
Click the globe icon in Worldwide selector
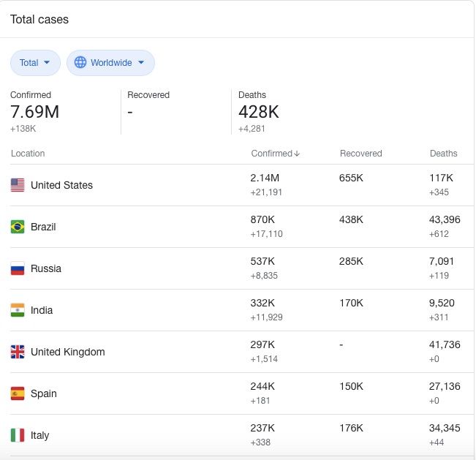(80, 63)
